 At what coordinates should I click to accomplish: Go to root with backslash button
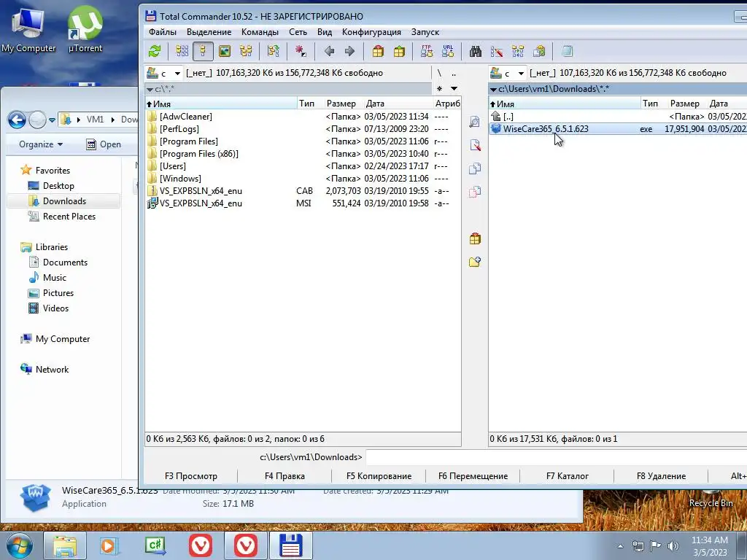[439, 73]
